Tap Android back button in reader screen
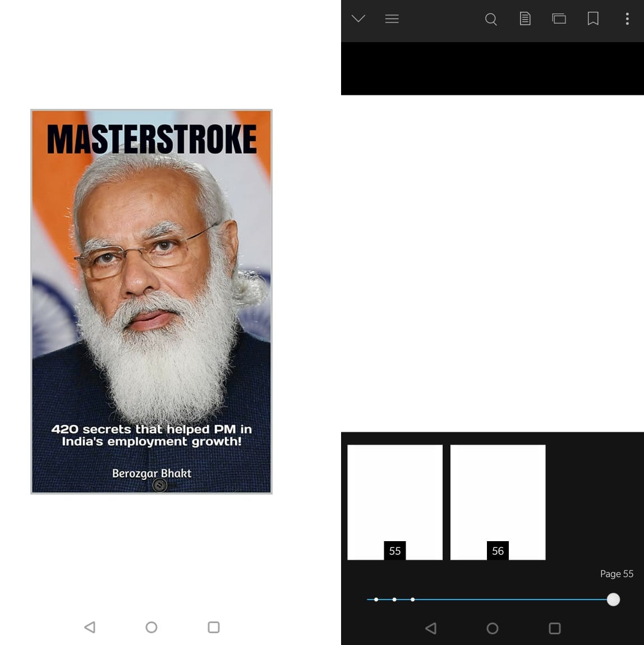644x645 pixels. coord(431,628)
